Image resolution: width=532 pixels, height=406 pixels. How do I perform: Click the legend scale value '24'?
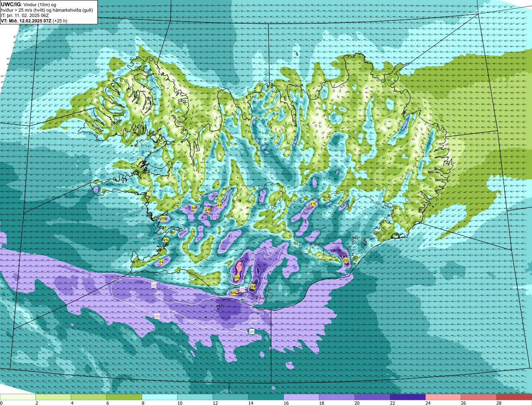tap(427, 403)
